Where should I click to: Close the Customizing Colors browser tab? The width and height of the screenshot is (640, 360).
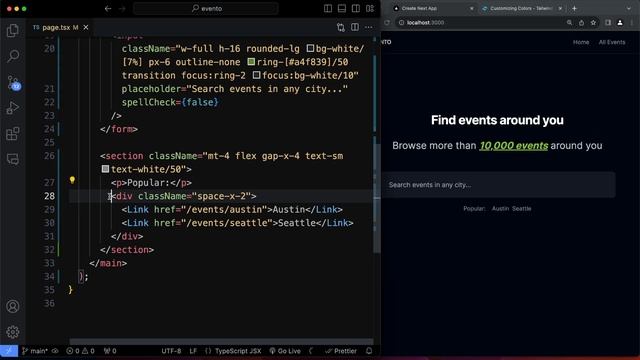pos(560,9)
